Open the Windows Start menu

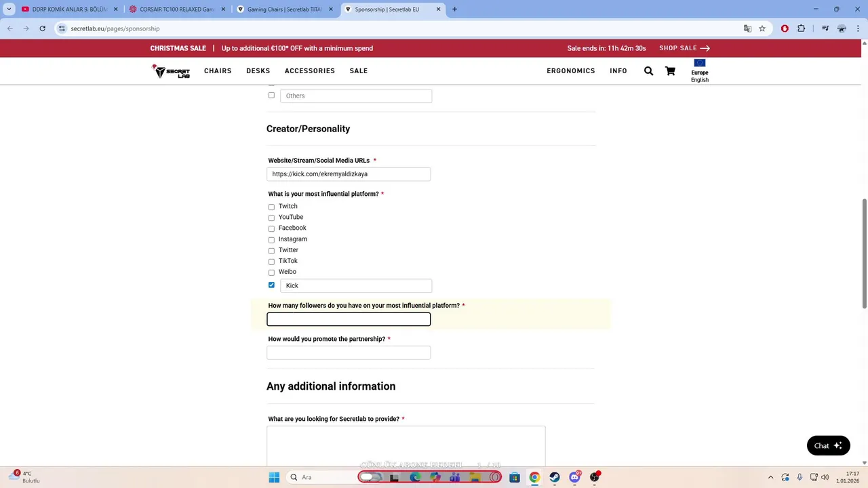(274, 477)
